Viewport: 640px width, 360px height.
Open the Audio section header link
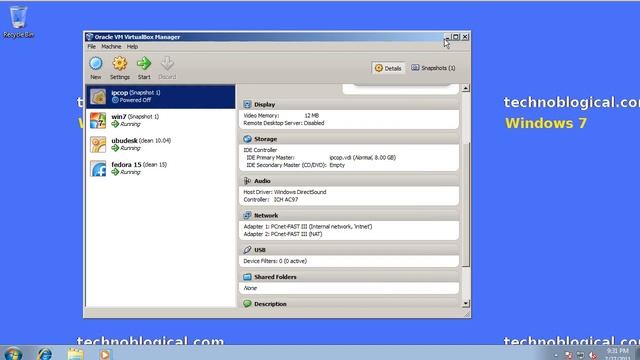262,181
